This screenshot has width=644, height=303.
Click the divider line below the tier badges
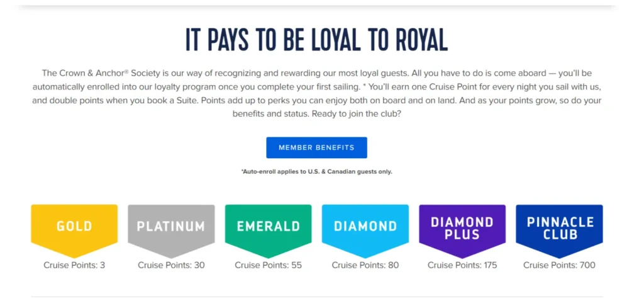coord(316,297)
